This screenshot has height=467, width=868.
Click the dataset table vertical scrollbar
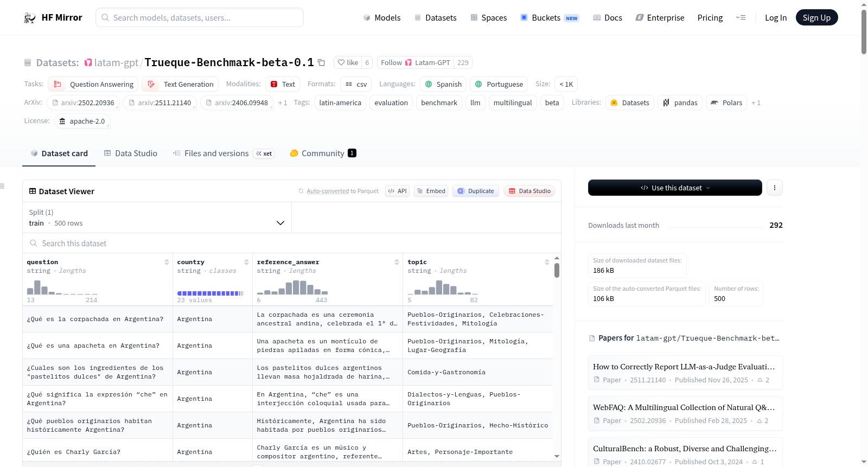point(557,270)
